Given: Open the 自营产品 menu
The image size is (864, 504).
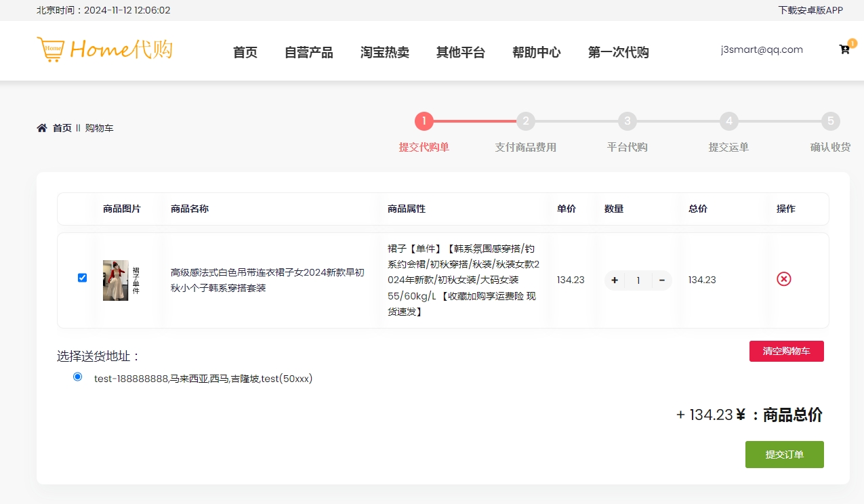Looking at the screenshot, I should tap(308, 53).
